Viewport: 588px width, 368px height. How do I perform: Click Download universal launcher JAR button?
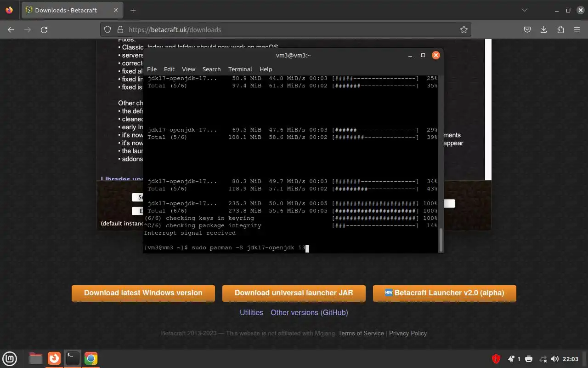294,293
